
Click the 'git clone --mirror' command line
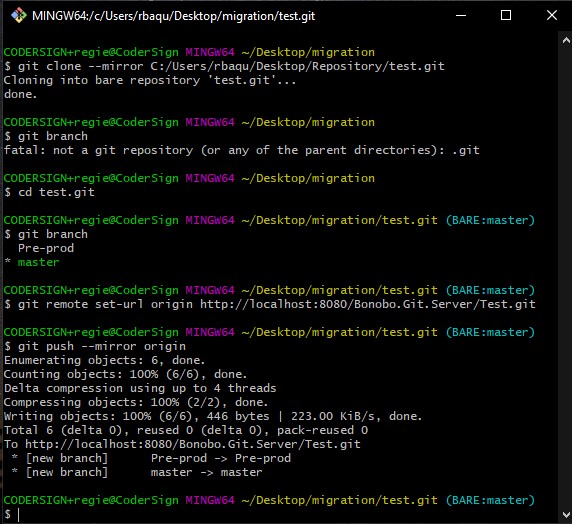click(224, 66)
